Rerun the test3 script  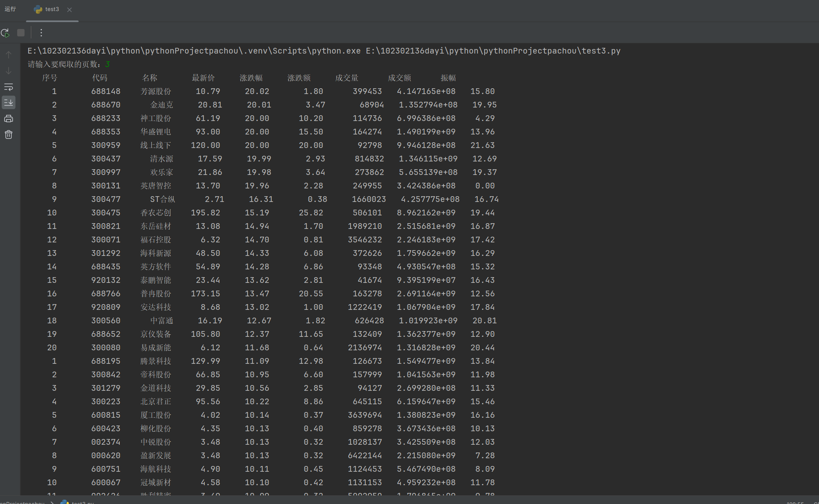[5, 33]
